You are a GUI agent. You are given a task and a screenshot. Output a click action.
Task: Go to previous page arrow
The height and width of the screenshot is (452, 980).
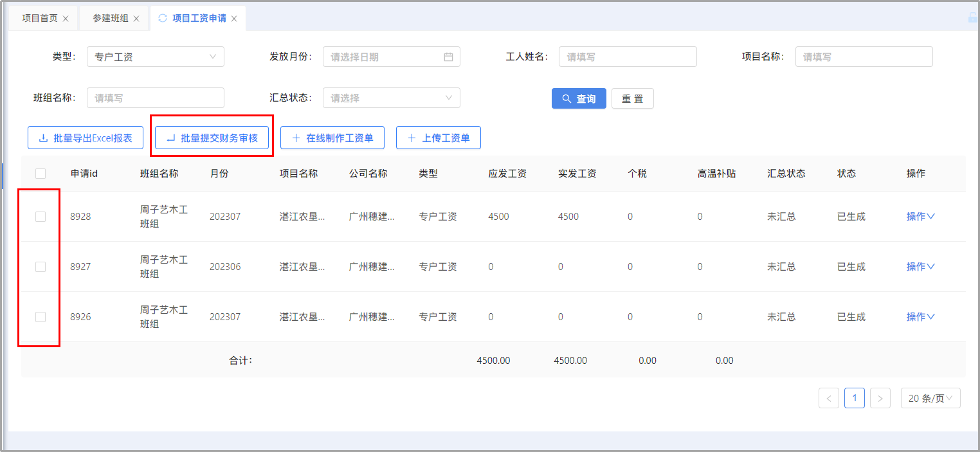828,398
